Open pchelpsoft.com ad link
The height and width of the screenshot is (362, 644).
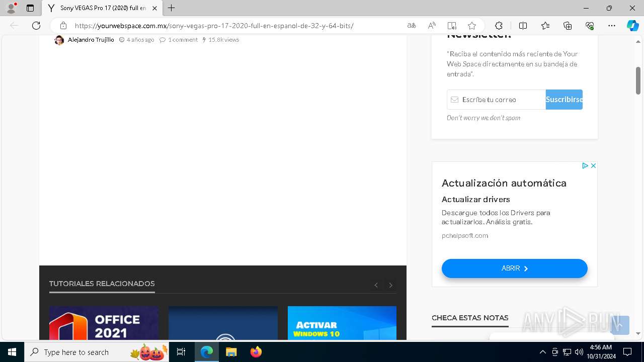click(x=465, y=235)
